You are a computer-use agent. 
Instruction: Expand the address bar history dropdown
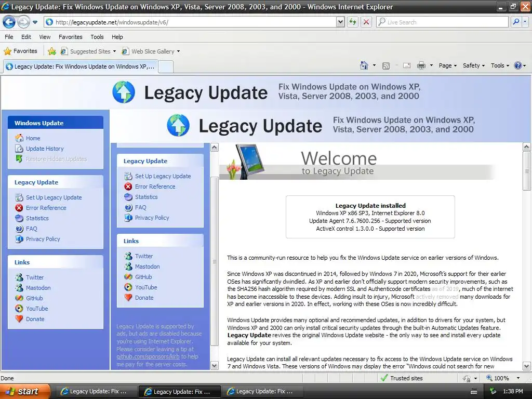(340, 22)
